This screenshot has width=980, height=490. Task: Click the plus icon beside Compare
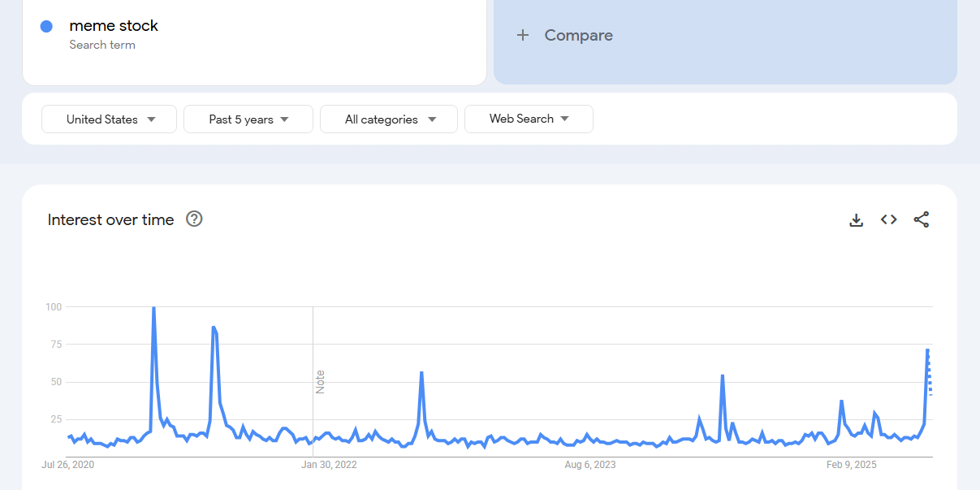[x=523, y=35]
